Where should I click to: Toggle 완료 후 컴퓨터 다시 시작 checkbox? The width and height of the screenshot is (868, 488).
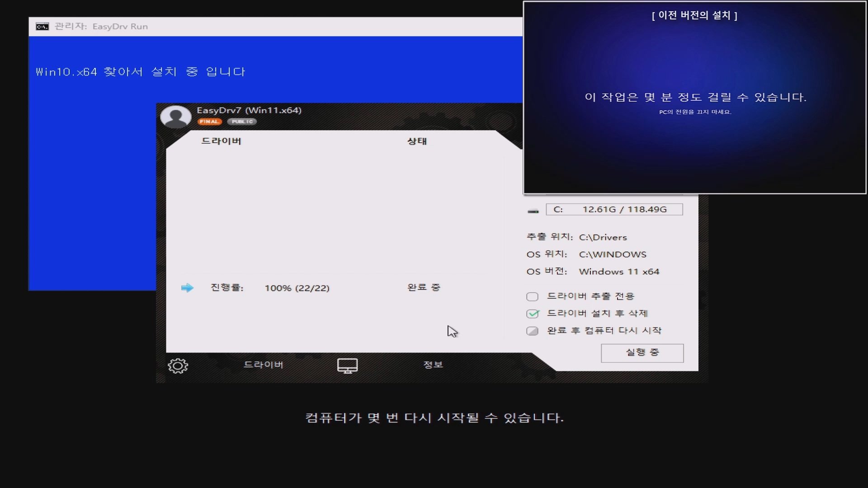[x=532, y=331]
